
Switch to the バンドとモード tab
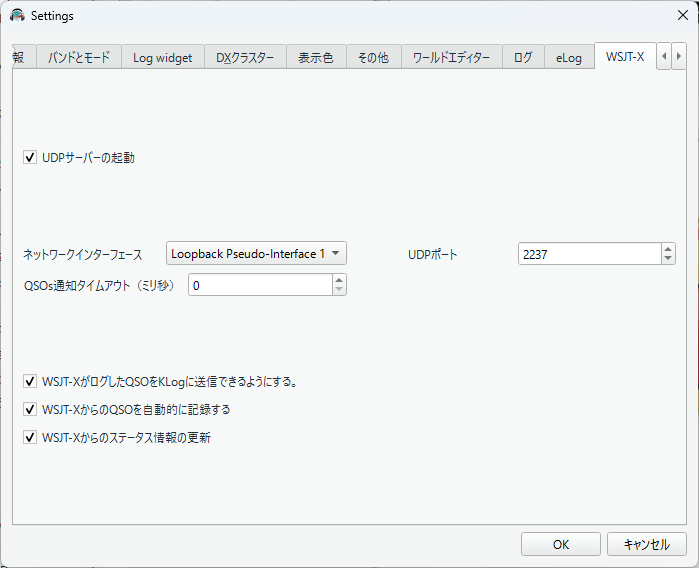click(79, 57)
